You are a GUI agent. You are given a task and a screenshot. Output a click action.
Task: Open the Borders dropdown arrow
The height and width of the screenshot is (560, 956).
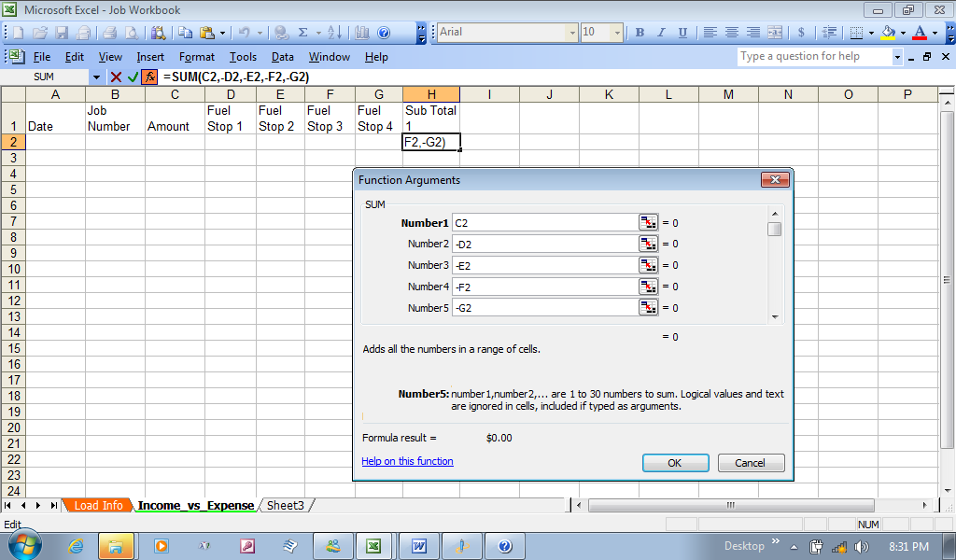pyautogui.click(x=871, y=33)
